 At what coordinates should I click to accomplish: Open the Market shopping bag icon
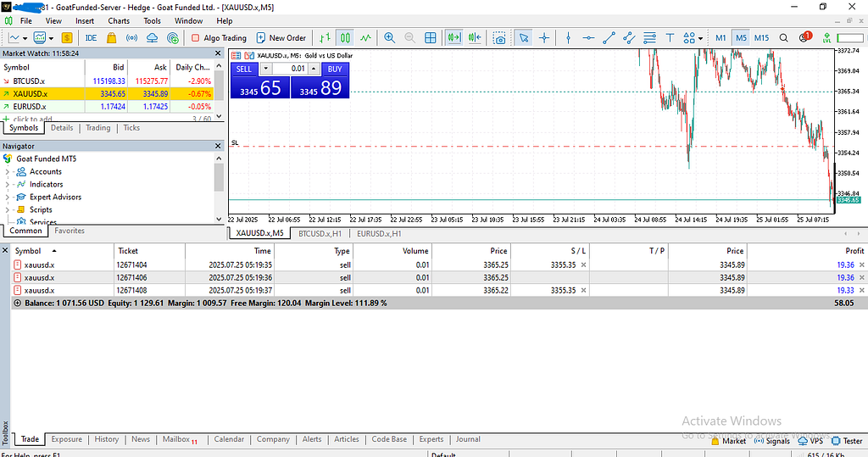(111, 37)
